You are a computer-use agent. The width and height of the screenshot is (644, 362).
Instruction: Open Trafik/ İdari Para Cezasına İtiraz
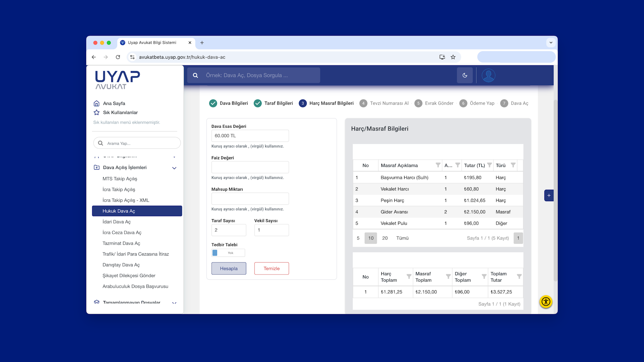(136, 254)
